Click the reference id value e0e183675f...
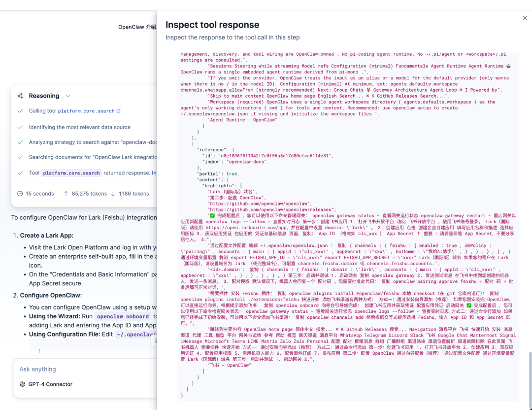 274,156
